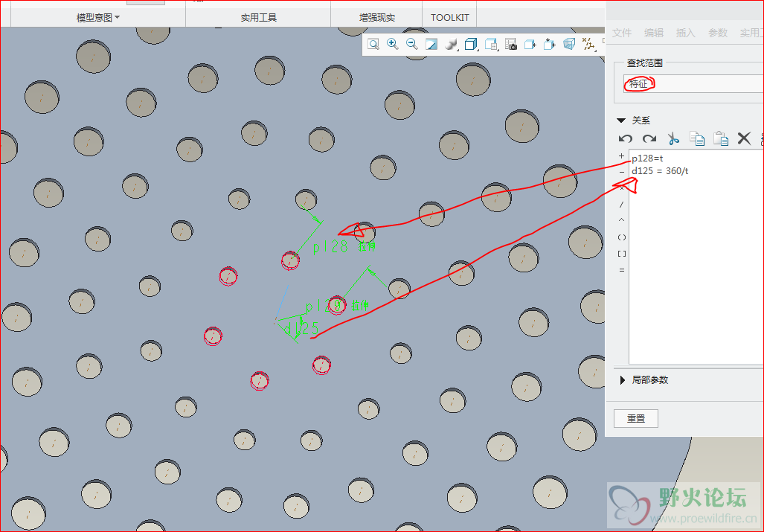
Task: Click the Zoom In magnifier icon
Action: (392, 44)
